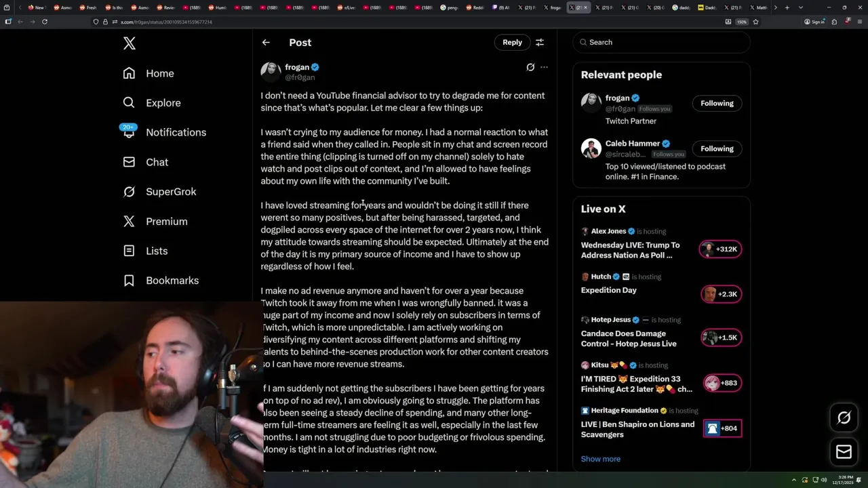
Task: Click the Grok icon on frogan's post
Action: [530, 67]
